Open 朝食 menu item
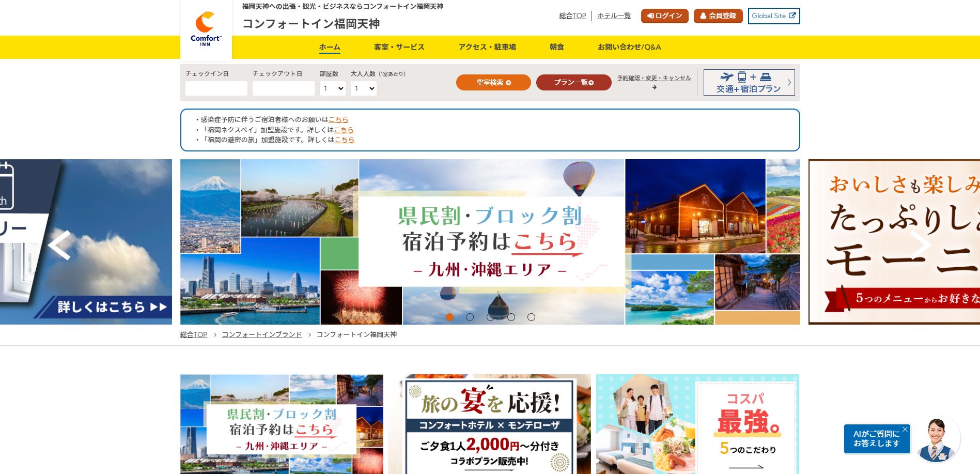Image resolution: width=980 pixels, height=474 pixels. 557,47
